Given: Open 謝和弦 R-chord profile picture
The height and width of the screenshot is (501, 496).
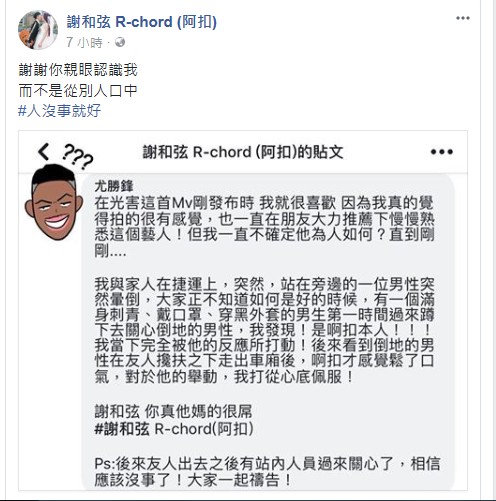Looking at the screenshot, I should coord(38,30).
